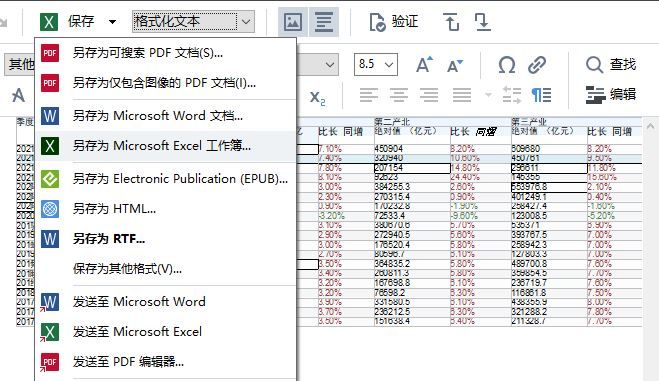Image resolution: width=659 pixels, height=381 pixels.
Task: Toggle align left paragraph icon
Action: [369, 95]
